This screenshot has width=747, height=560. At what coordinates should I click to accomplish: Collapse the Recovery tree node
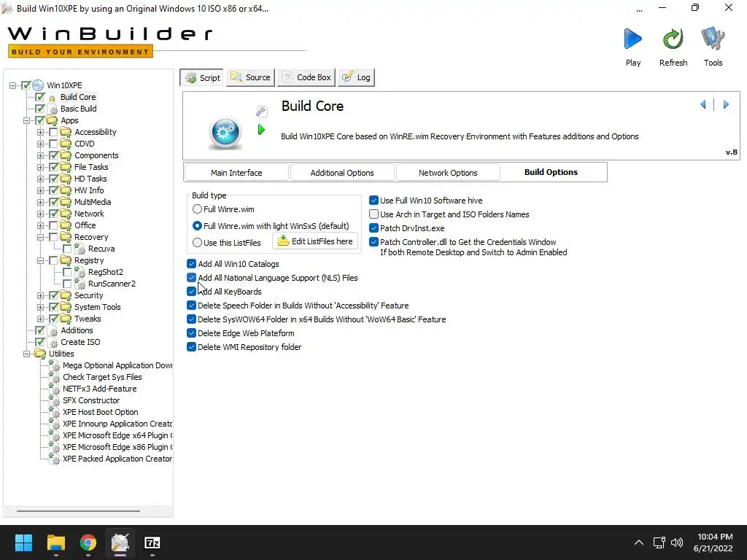(x=41, y=237)
